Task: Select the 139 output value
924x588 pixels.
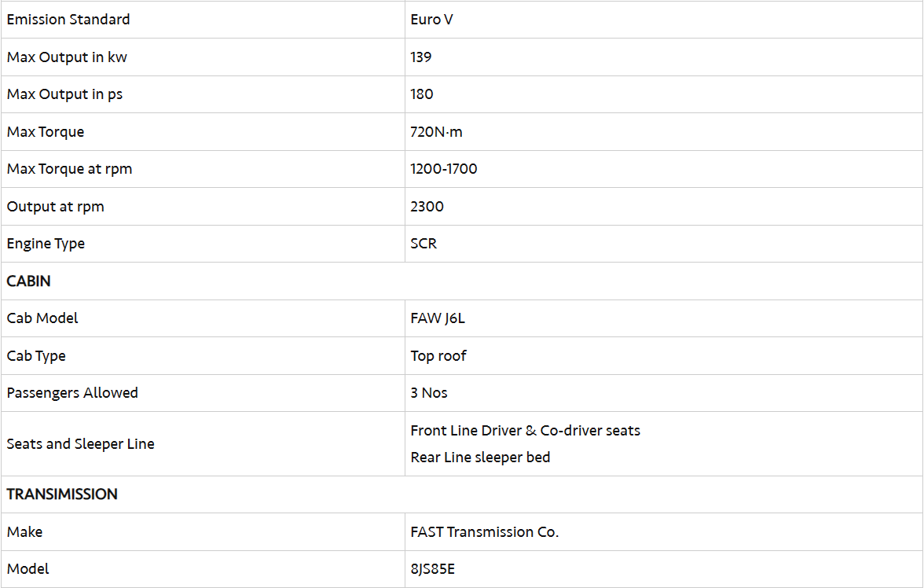Action: tap(421, 57)
